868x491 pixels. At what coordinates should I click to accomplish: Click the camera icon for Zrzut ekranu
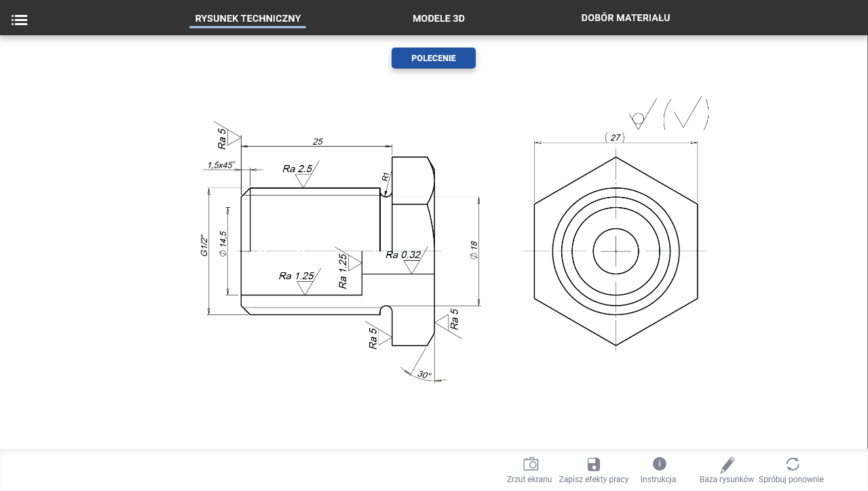530,465
